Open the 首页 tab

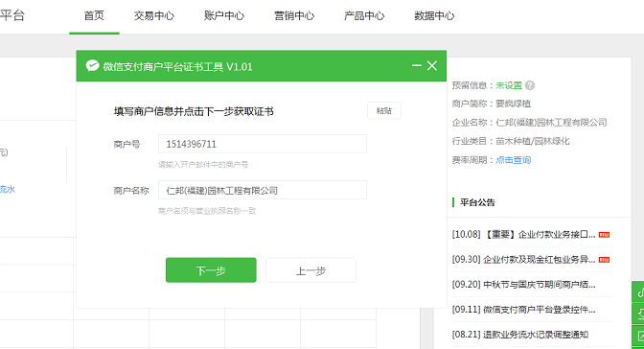[x=94, y=16]
